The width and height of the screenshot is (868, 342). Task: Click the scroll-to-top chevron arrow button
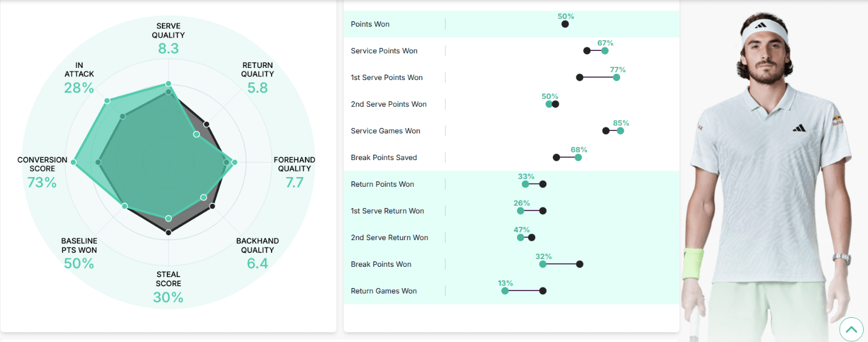pos(852,329)
